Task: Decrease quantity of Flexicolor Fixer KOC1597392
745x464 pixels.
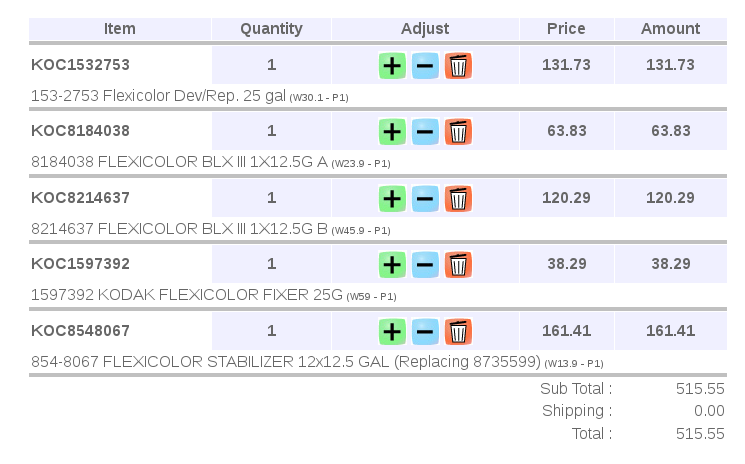Action: pos(425,265)
